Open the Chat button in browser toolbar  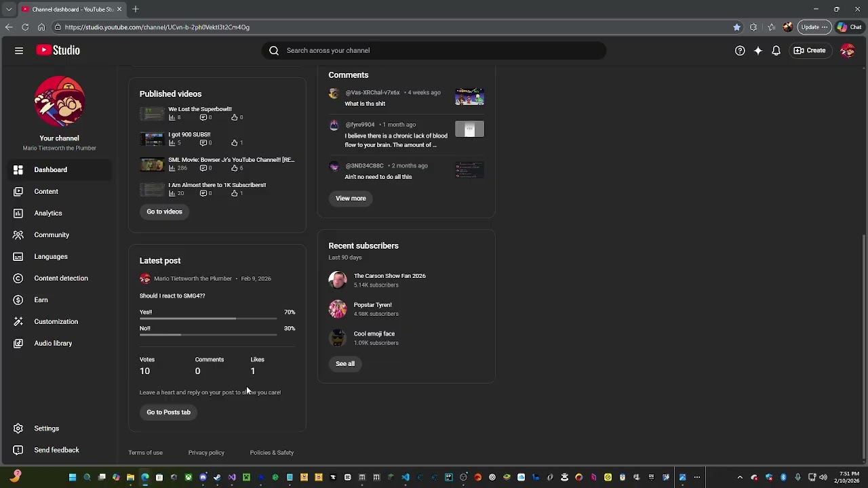(849, 27)
